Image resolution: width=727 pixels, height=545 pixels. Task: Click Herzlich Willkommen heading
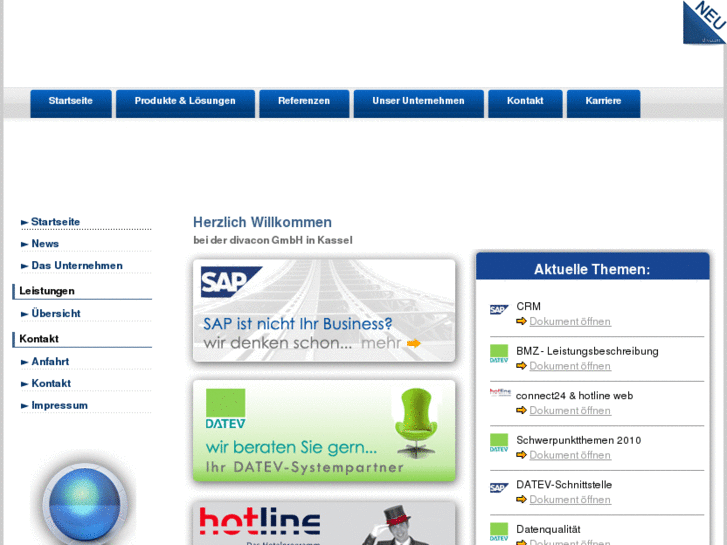point(262,222)
